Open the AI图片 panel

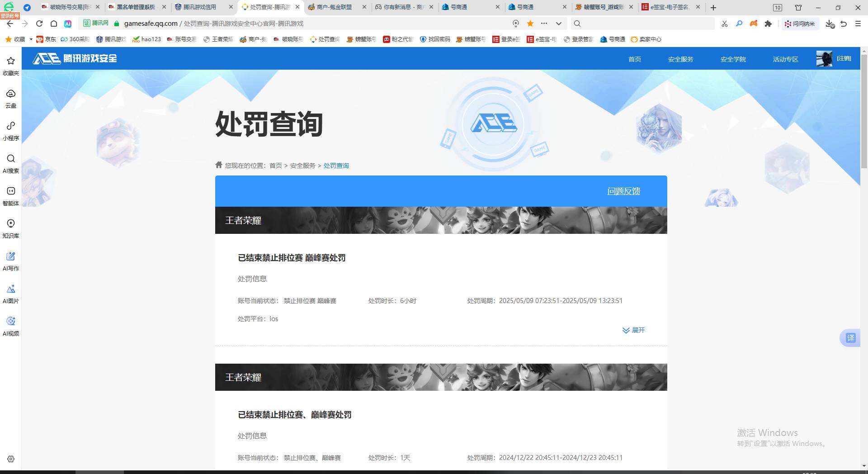pos(10,294)
